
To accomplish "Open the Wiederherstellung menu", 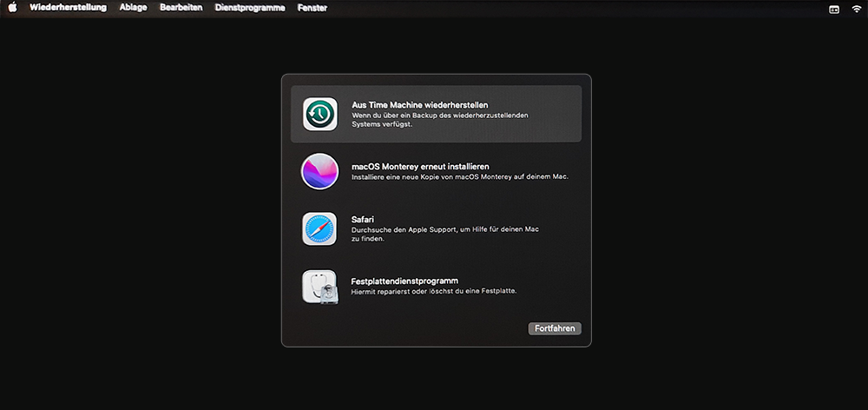I will point(68,8).
